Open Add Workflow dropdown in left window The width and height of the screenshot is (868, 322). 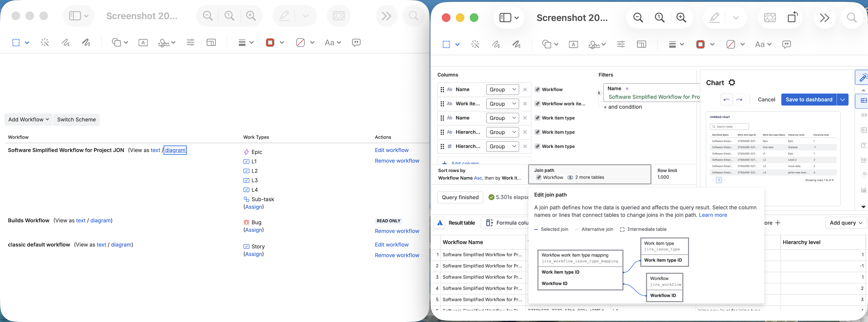click(x=28, y=119)
